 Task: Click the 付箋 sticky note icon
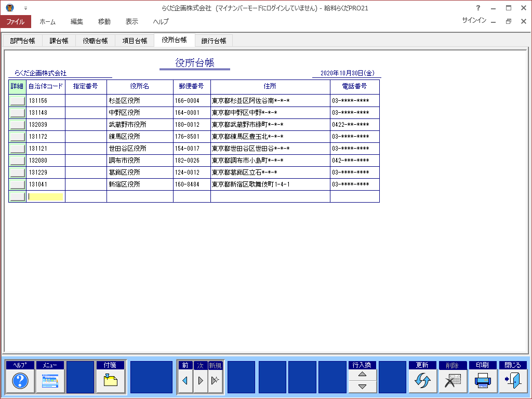click(x=110, y=381)
